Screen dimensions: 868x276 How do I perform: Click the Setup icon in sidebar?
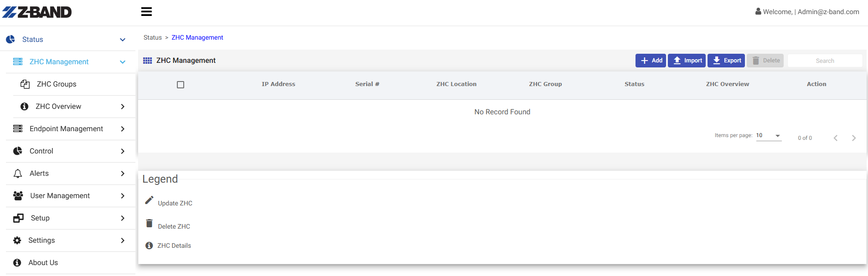(18, 218)
